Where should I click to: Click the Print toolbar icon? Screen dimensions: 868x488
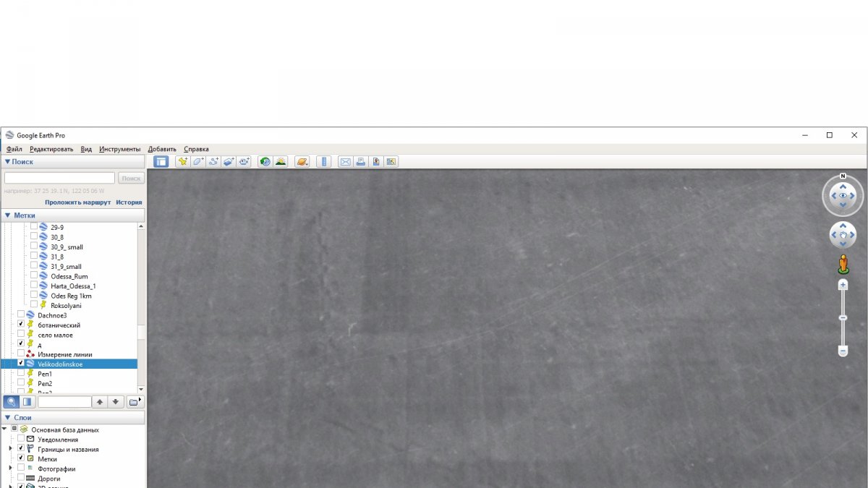coord(360,161)
